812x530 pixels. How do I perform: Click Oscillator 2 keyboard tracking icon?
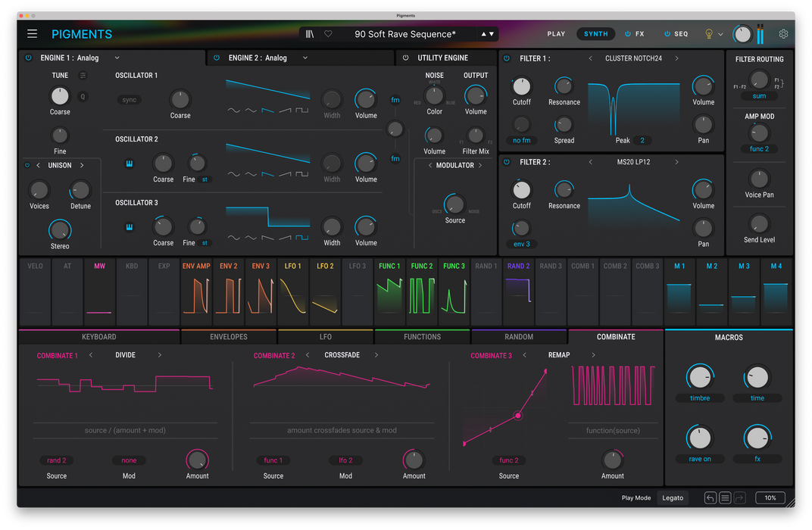(130, 164)
